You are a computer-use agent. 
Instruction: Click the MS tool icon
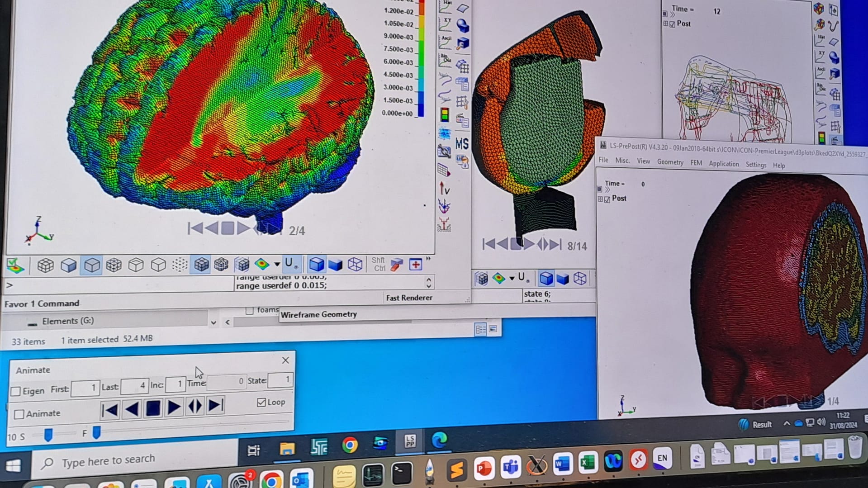pos(462,144)
